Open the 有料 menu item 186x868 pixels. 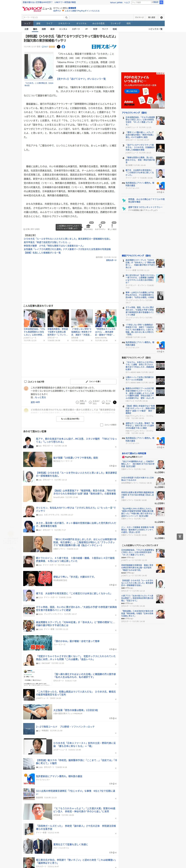click(x=128, y=24)
